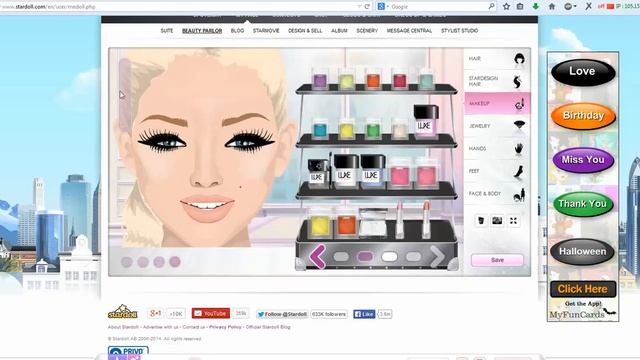Image resolution: width=640 pixels, height=360 pixels.
Task: Click the bookmark star icon
Action: tap(507, 7)
